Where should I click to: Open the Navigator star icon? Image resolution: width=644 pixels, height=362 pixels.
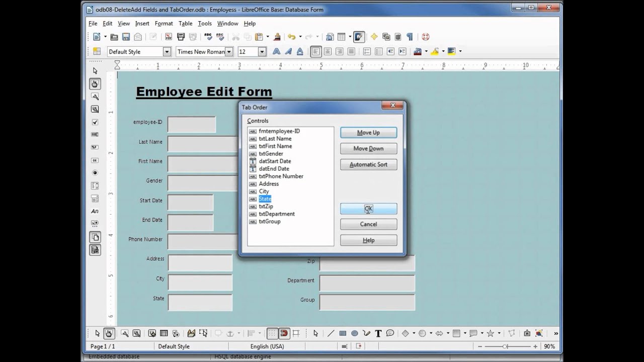374,37
